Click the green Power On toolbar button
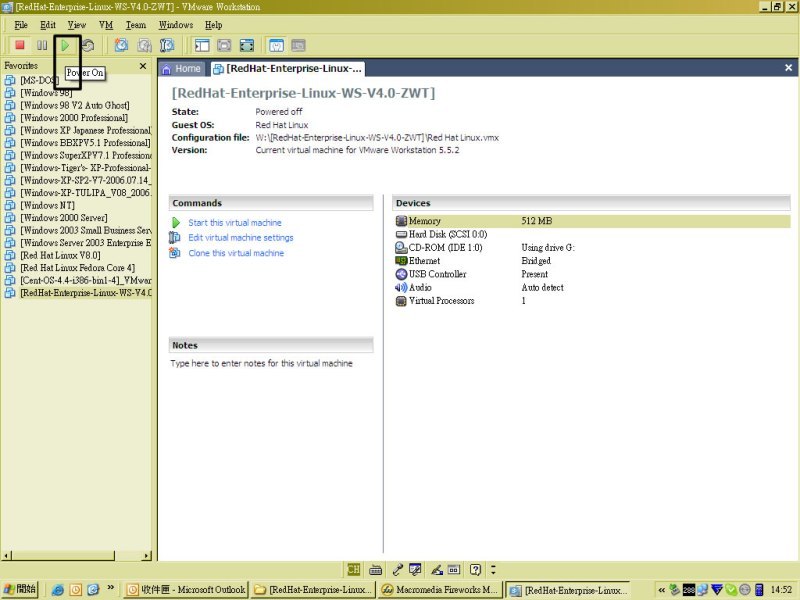Viewport: 800px width, 600px height. tap(65, 45)
